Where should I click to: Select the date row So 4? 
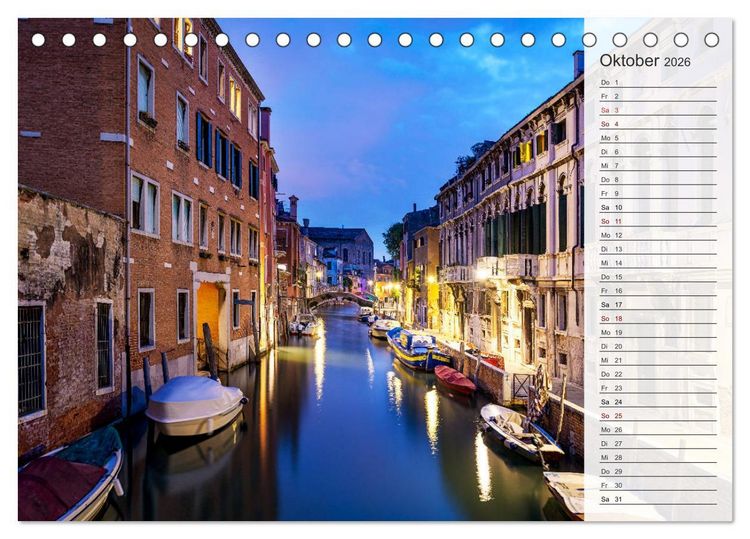pos(658,124)
